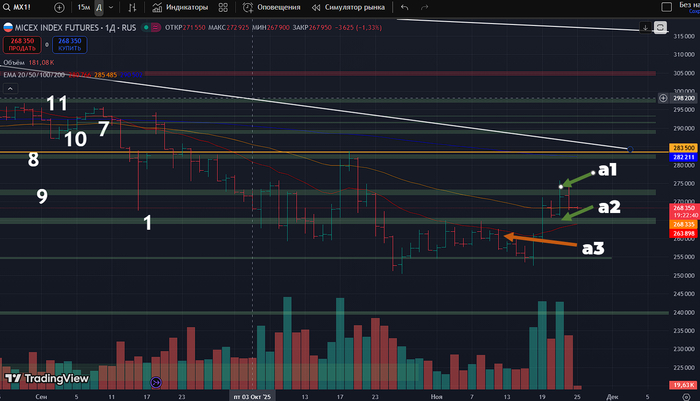
Task: Add an alert at price 298 200
Action: click(665, 98)
